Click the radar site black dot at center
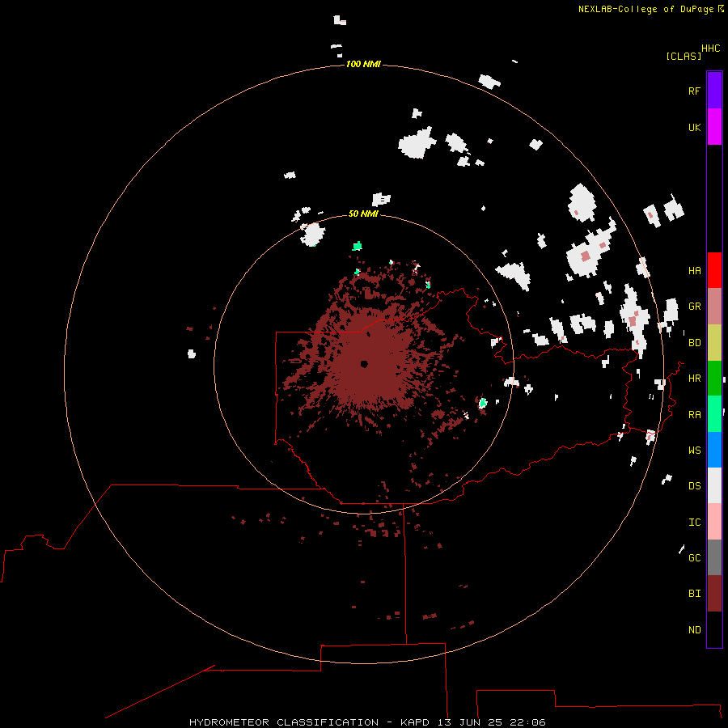Image resolution: width=728 pixels, height=728 pixels. click(x=364, y=364)
